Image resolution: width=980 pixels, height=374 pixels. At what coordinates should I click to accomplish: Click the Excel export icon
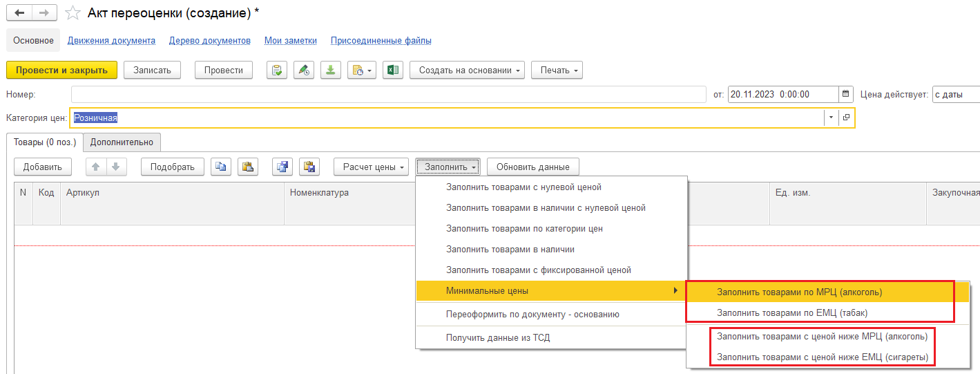[393, 70]
